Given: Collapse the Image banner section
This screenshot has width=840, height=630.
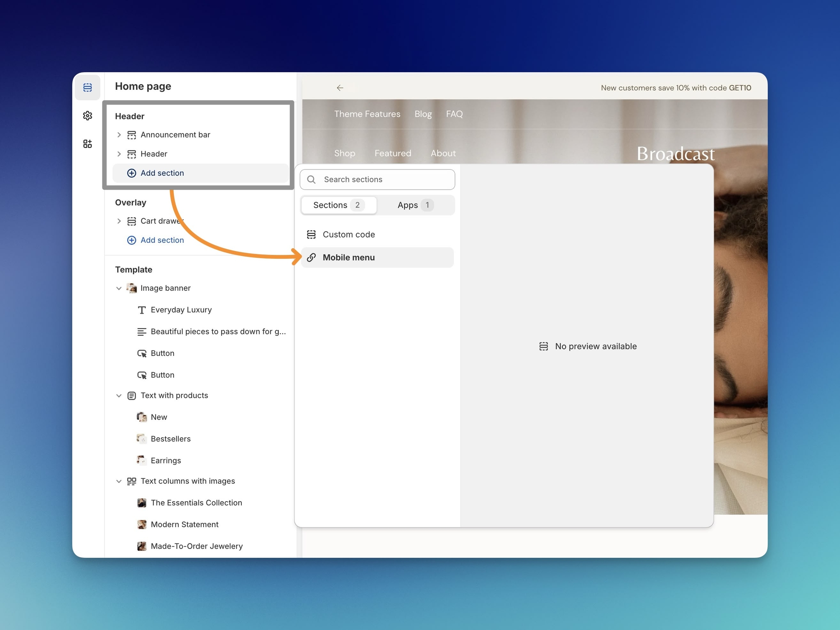Looking at the screenshot, I should pos(119,288).
